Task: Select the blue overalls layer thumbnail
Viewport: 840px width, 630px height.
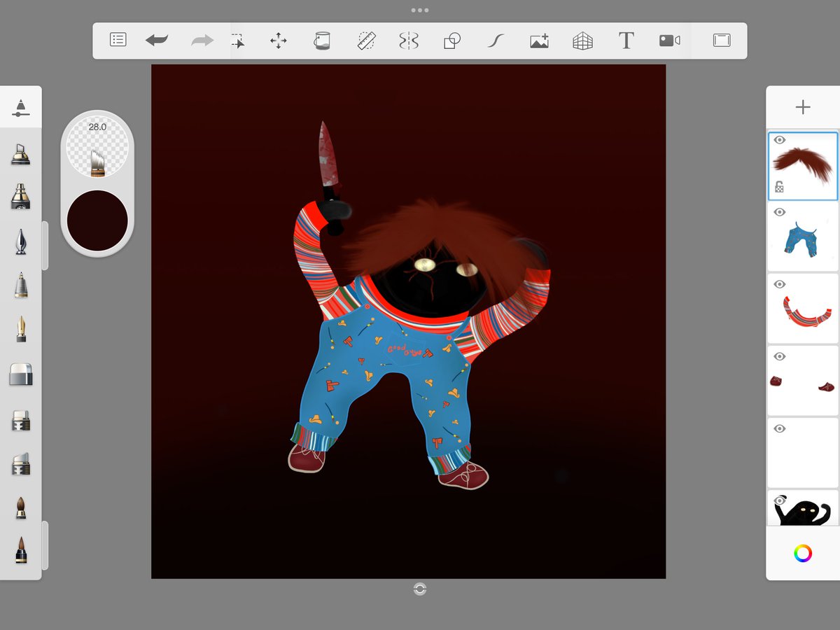Action: pos(803,238)
